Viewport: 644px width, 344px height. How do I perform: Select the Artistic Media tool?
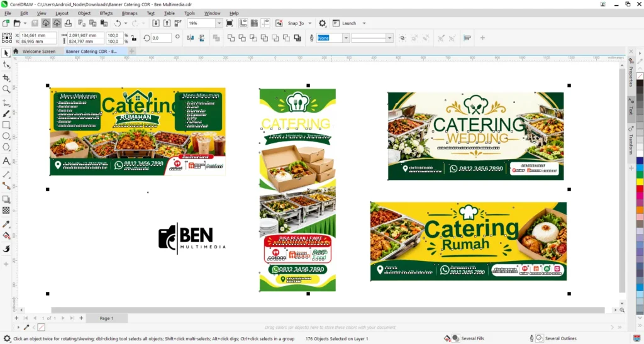click(x=6, y=114)
